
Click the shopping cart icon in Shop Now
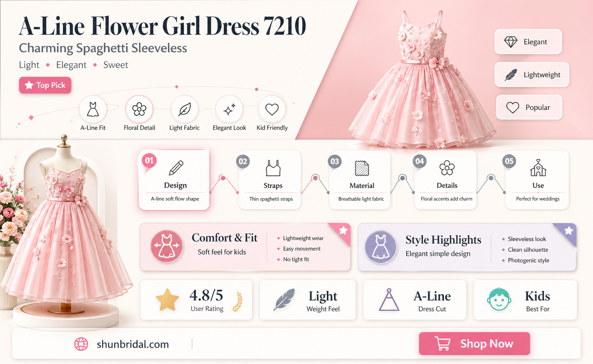pos(443,344)
